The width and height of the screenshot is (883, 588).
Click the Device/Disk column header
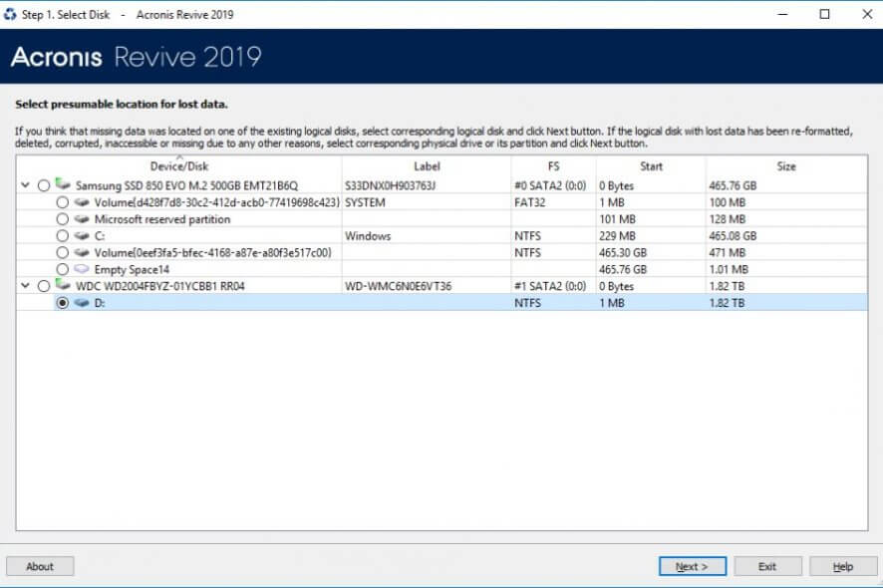[179, 166]
